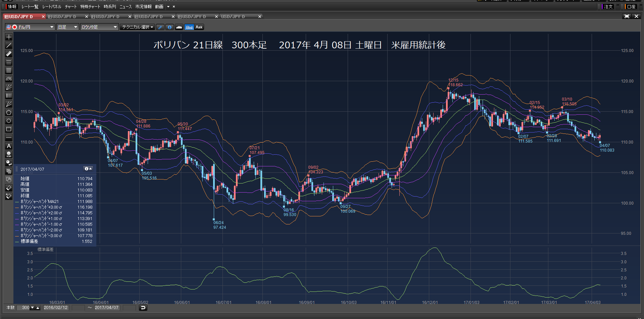This screenshot has height=319, width=644.
Task: Select the trend line drawing tool
Action: coord(9,45)
